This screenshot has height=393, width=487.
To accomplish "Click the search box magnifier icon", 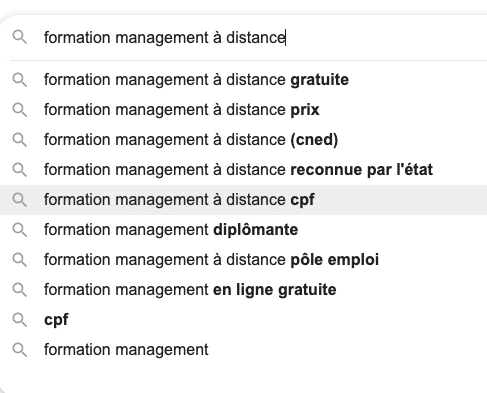I will [20, 37].
